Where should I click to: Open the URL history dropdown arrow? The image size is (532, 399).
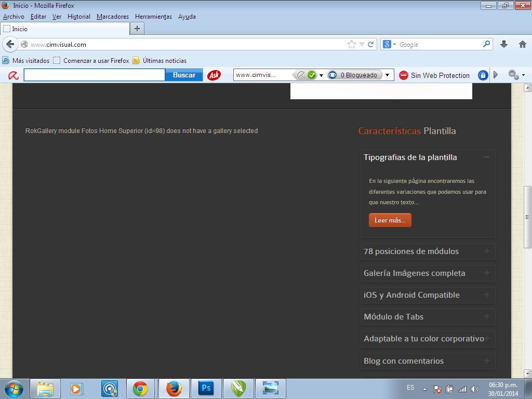pyautogui.click(x=362, y=45)
